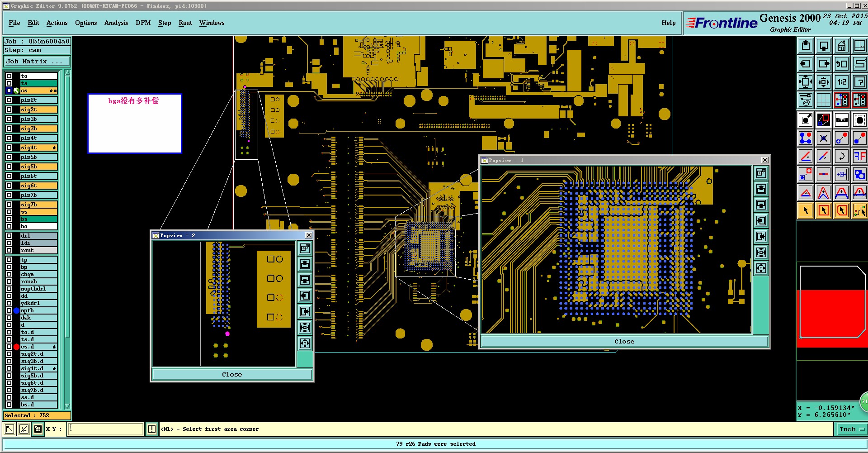This screenshot has width=868, height=453.
Task: Click the blue color dot on mpth layer
Action: coord(17,310)
